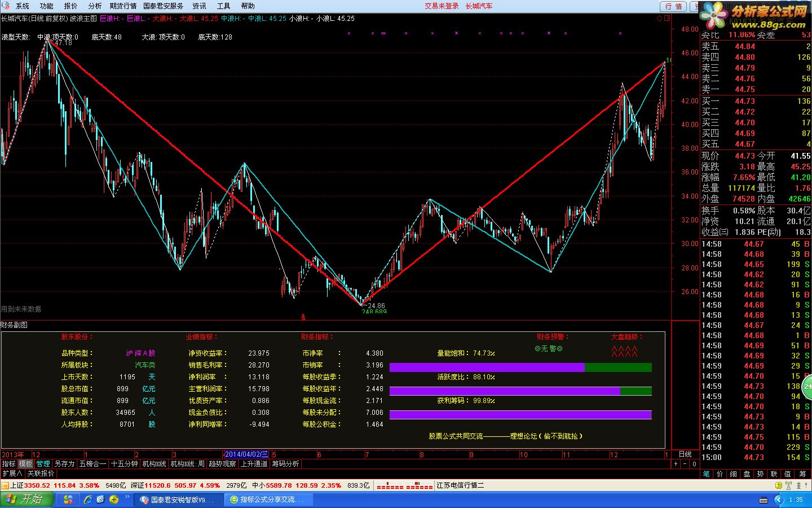
Task: Select the 指标 tab
Action: pos(8,464)
